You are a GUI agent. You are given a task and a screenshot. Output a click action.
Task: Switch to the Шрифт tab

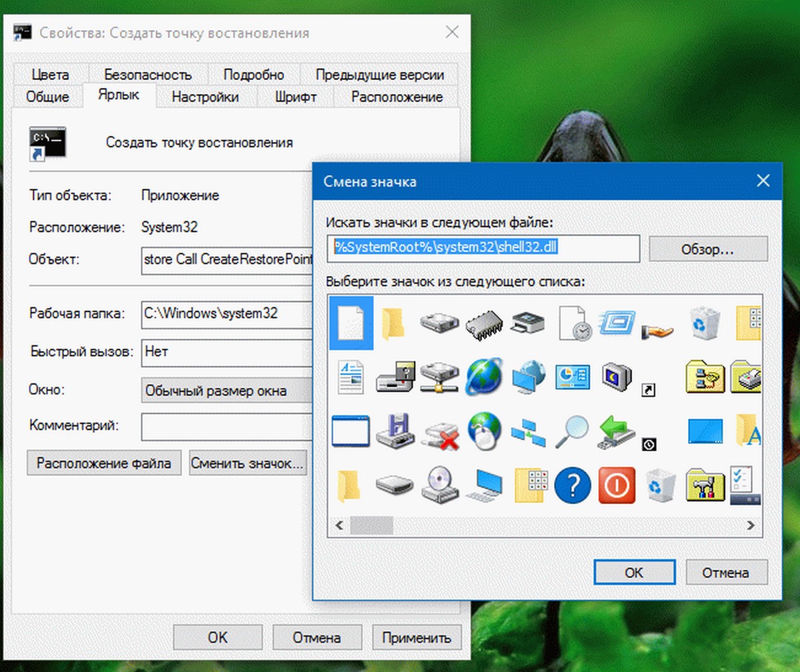295,97
